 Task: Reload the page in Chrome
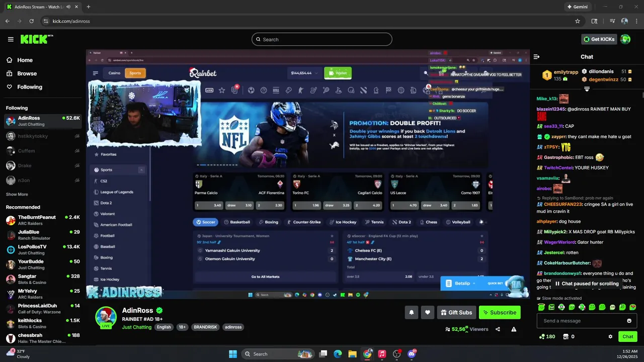coord(32,21)
